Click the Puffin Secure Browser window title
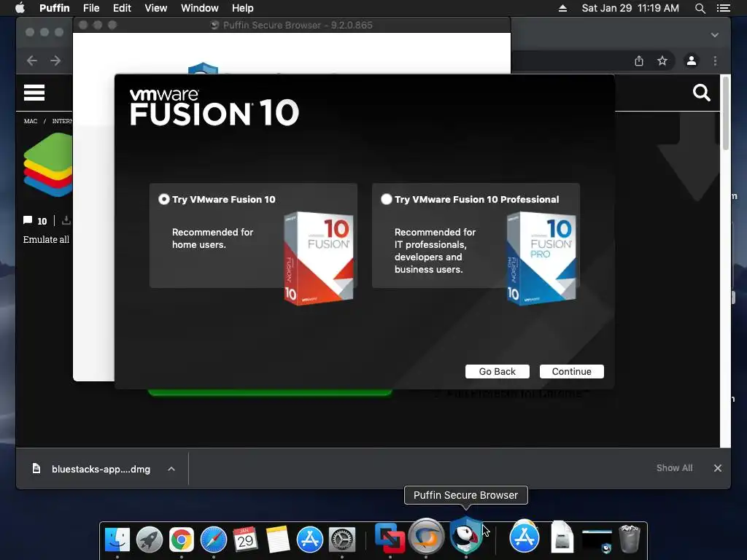The width and height of the screenshot is (747, 560). coord(298,26)
